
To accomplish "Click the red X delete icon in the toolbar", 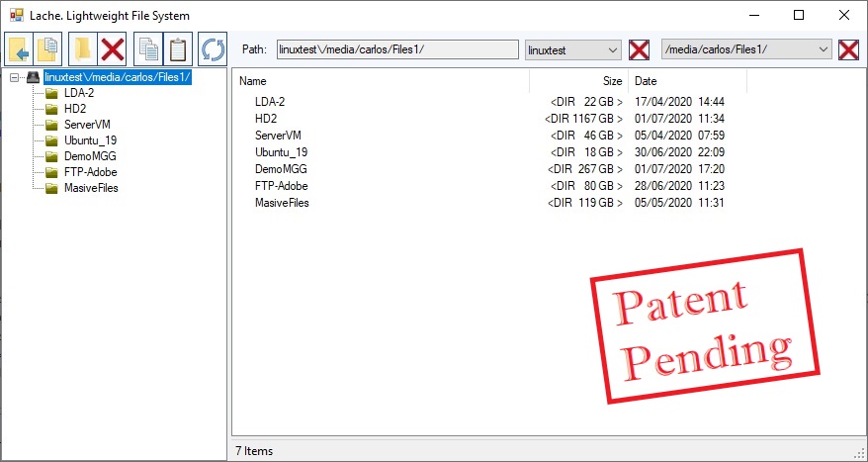I will point(113,48).
